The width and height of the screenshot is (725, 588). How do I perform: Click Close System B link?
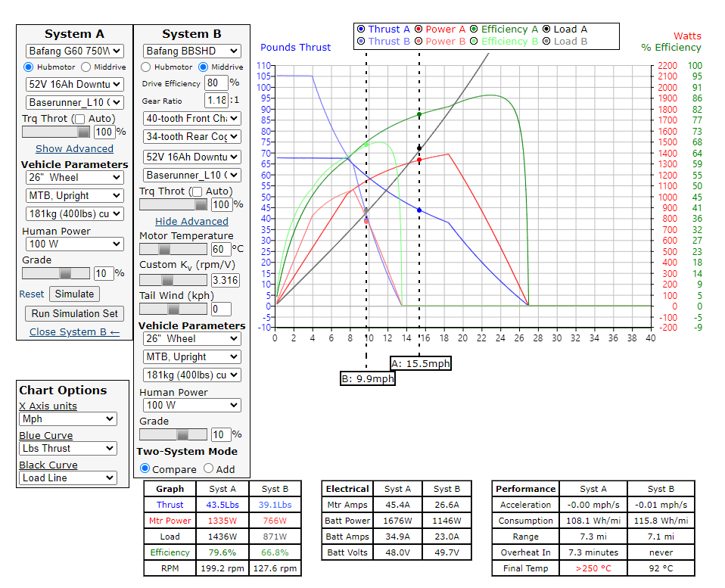(74, 332)
